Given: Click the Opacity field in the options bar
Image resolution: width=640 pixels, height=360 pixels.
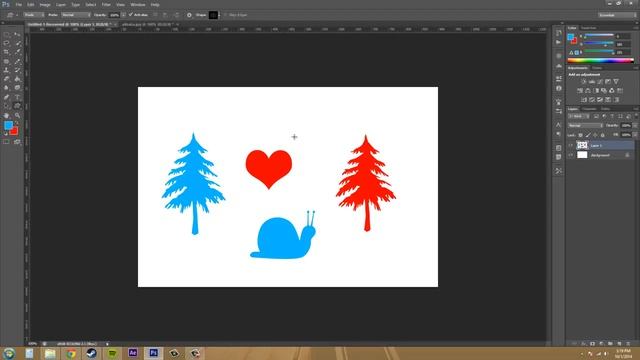Looking at the screenshot, I should (x=114, y=15).
